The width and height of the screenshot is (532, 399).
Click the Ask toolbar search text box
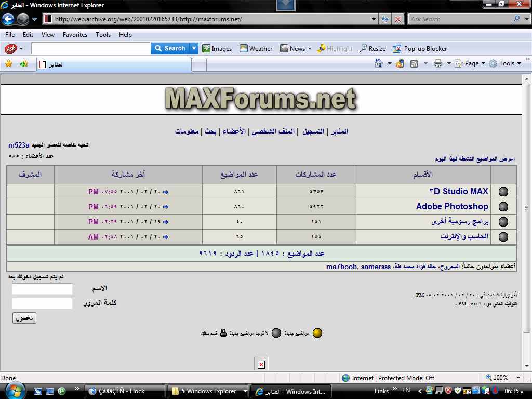click(90, 48)
